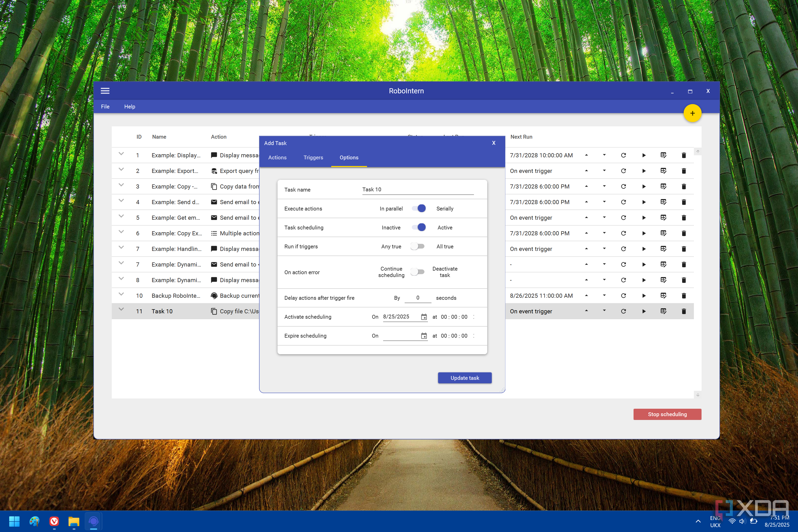Click the delay seconds input field
The width and height of the screenshot is (798, 532).
(x=418, y=297)
